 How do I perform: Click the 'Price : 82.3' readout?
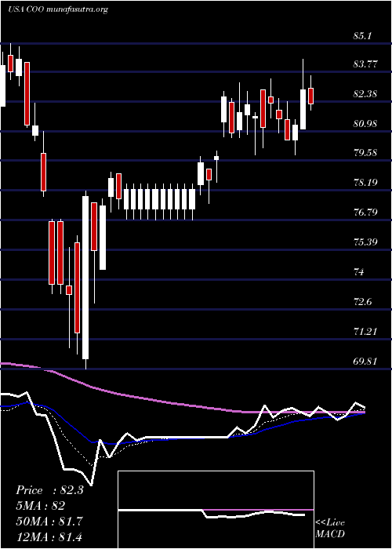click(49, 490)
